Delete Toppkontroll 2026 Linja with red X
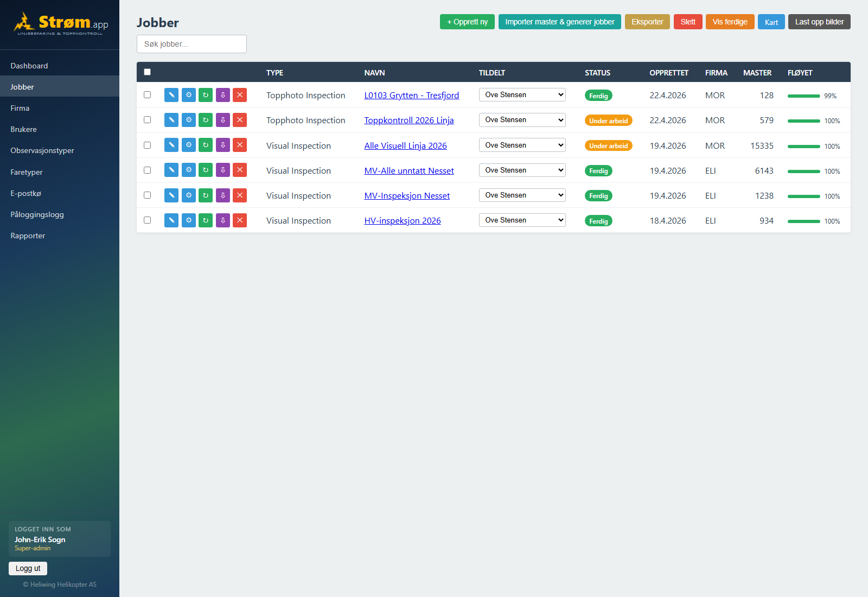The width and height of the screenshot is (868, 597). (x=240, y=120)
